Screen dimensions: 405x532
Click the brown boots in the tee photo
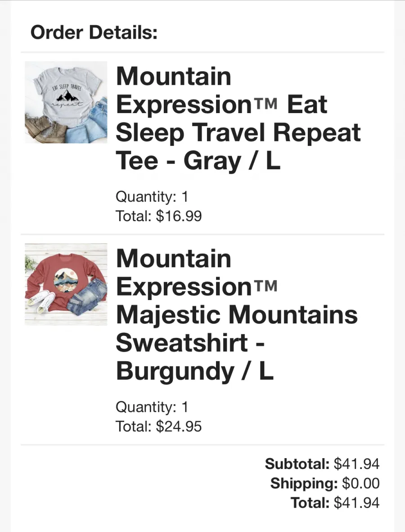coord(46,129)
